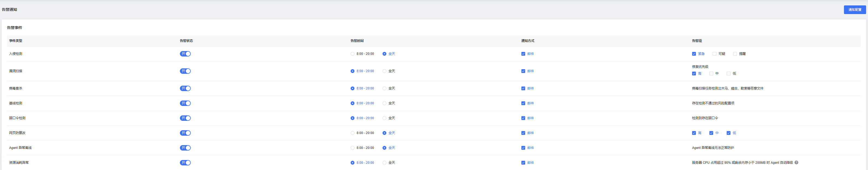
Task: Toggle 邮件 checkbox for 基线检测
Action: pos(523,103)
